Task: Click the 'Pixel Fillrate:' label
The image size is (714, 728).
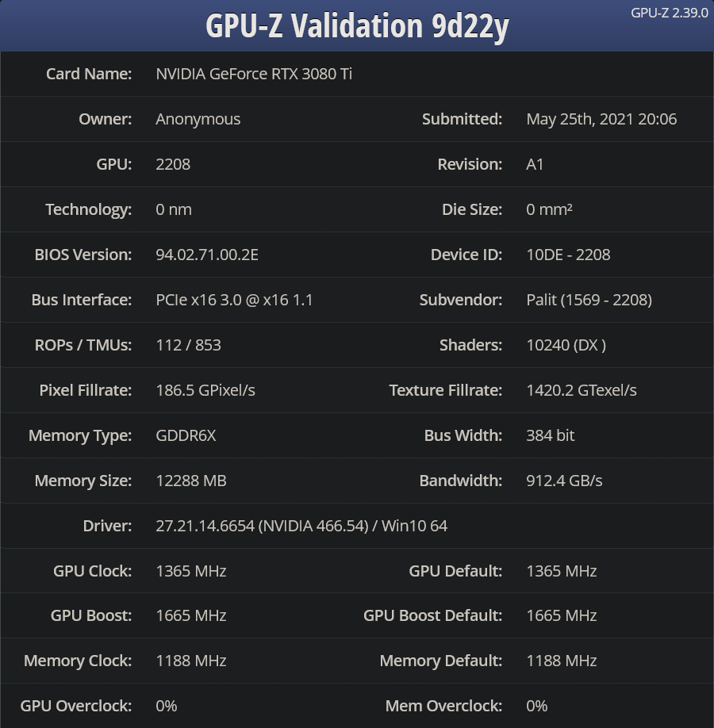Action: click(85, 390)
